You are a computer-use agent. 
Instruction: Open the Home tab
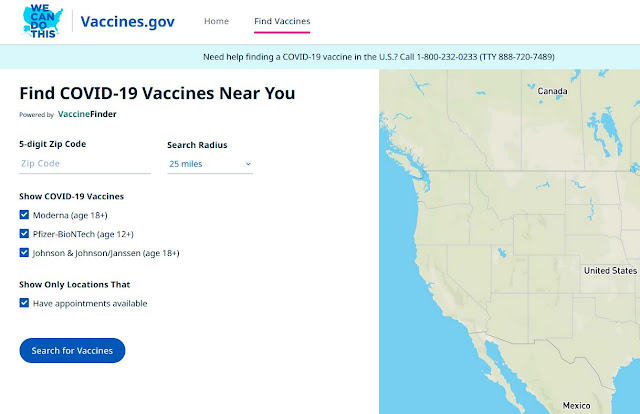[x=216, y=21]
